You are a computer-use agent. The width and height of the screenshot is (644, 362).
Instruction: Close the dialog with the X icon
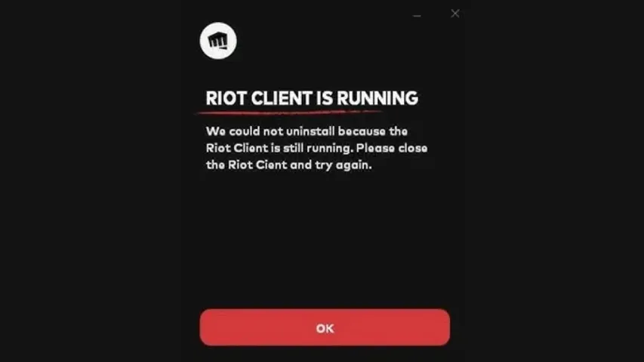click(455, 14)
